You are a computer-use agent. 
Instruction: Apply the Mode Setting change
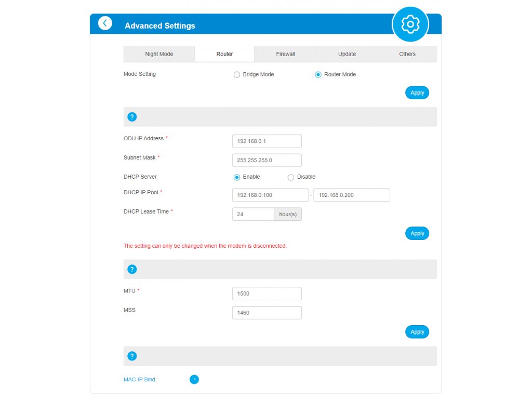417,92
